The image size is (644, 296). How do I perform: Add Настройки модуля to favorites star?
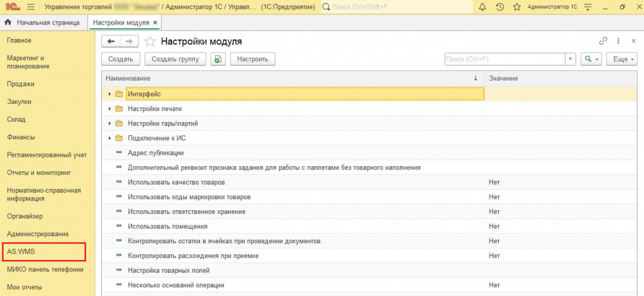tap(150, 41)
